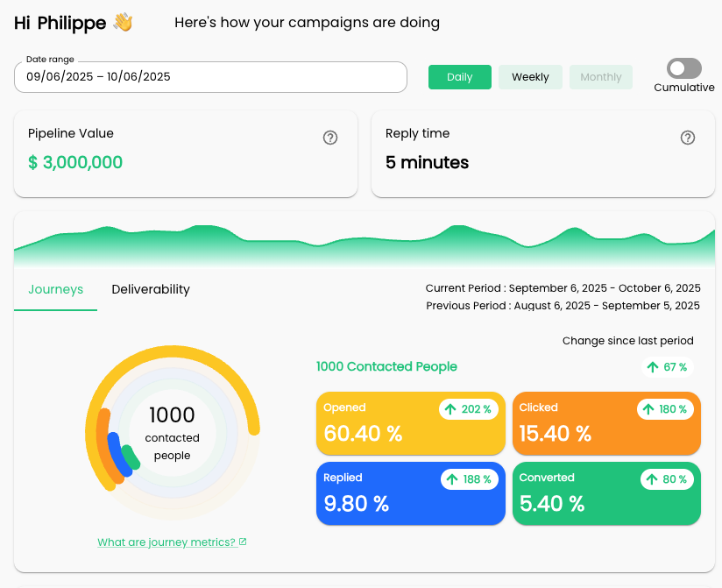Screen dimensions: 722x588
Task: Toggle the Cumulative switch
Action: [x=684, y=68]
